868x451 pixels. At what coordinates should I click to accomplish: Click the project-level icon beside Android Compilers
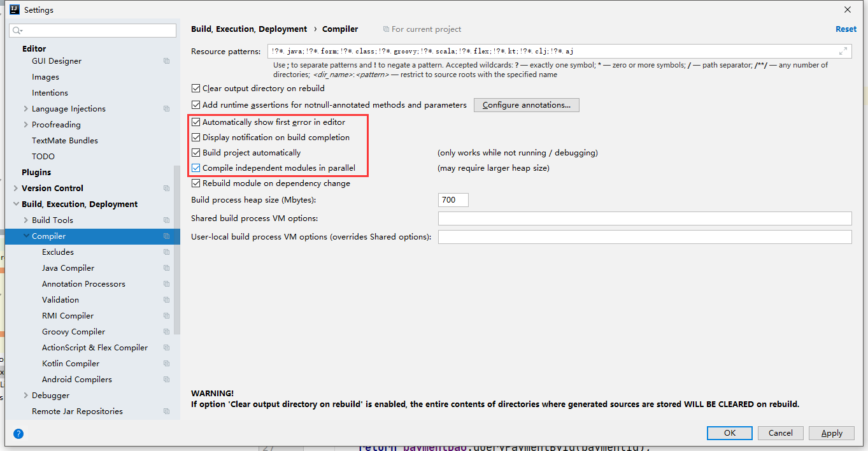[167, 380]
